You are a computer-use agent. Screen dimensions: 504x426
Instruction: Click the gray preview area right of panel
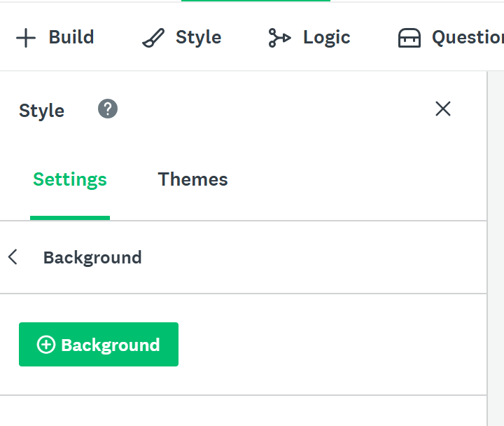point(496,245)
